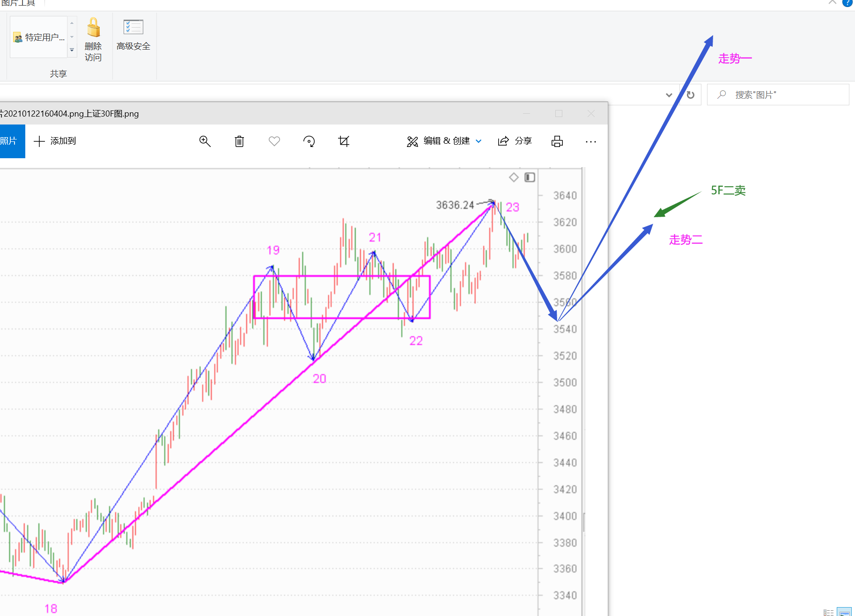Switch to the 照片 tab
Screen dimensions: 855x616
pyautogui.click(x=10, y=141)
